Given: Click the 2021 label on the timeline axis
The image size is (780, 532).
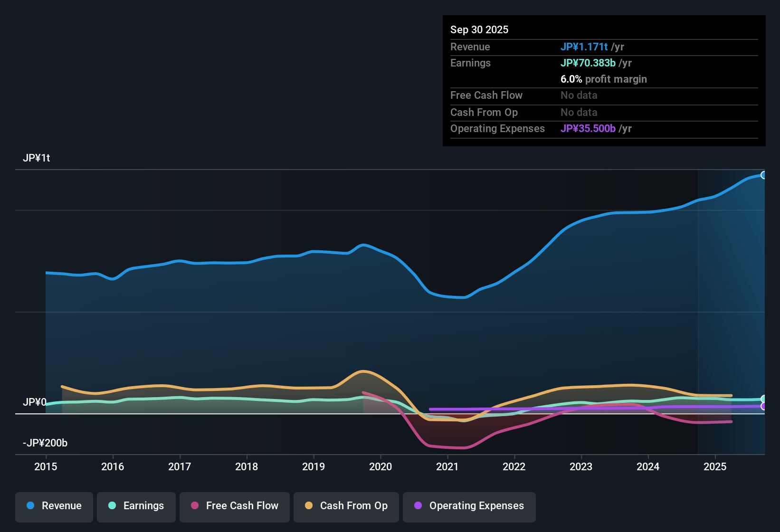Looking at the screenshot, I should coord(447,467).
